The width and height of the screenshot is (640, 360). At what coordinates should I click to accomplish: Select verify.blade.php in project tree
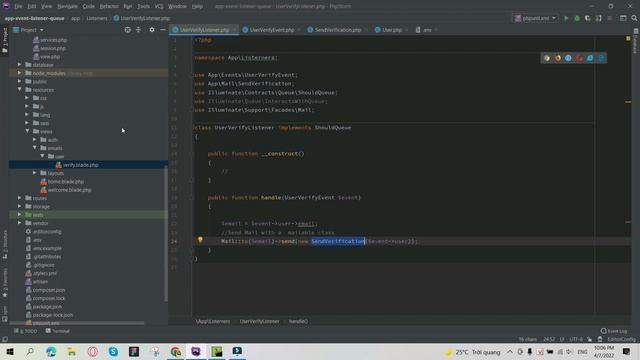tap(80, 165)
